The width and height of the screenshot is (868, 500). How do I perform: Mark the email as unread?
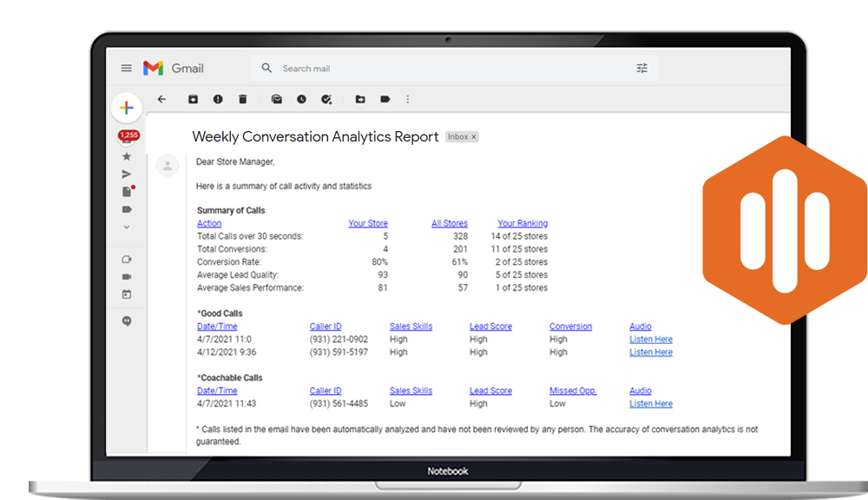[x=276, y=99]
